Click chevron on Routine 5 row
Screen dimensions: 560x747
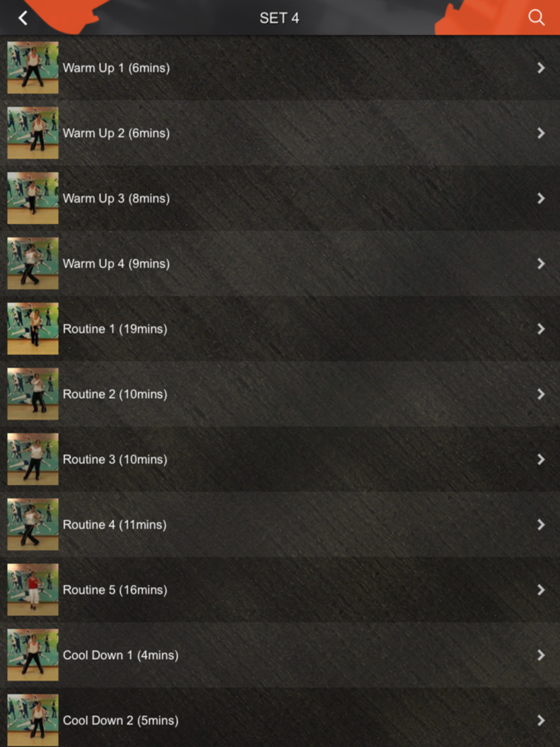541,590
